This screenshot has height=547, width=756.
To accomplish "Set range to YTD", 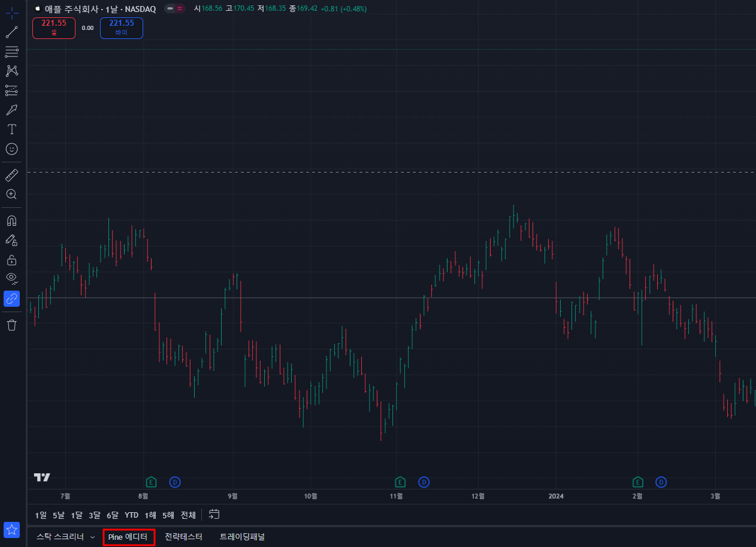I will point(132,515).
